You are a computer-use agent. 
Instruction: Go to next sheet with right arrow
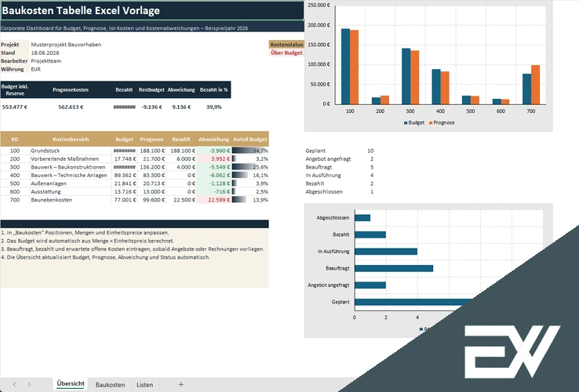point(29,385)
